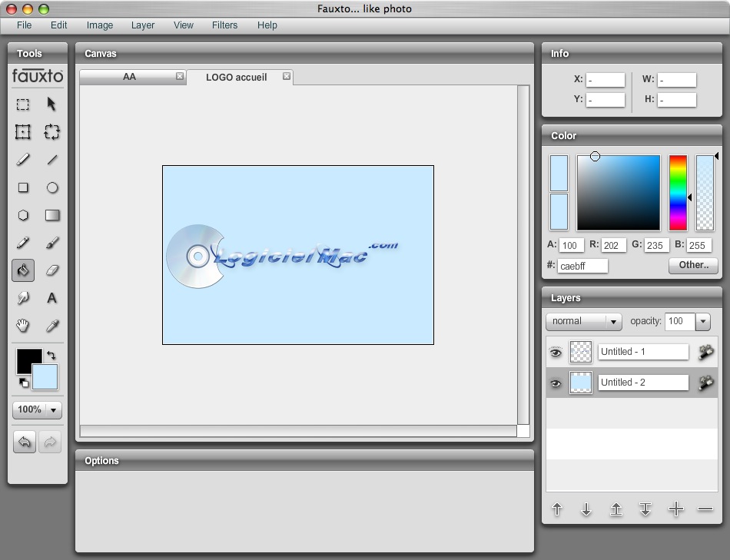Image resolution: width=730 pixels, height=560 pixels.
Task: Reset colors to default black and white
Action: (23, 383)
